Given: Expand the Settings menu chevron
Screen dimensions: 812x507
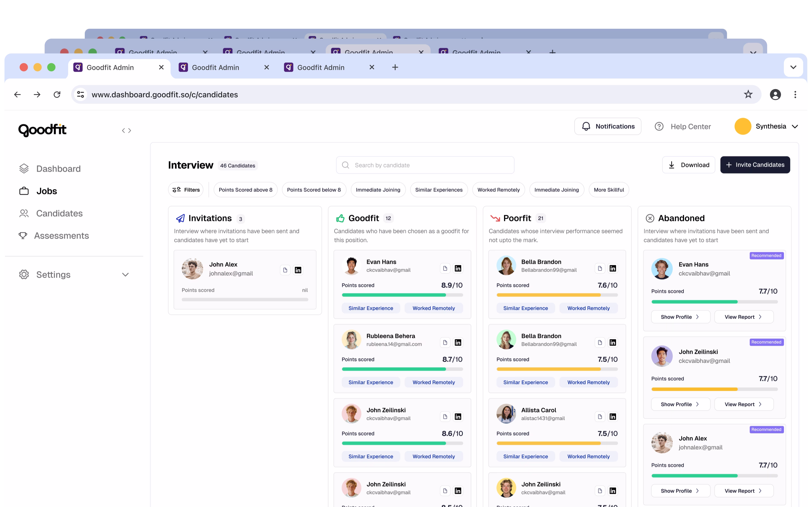Looking at the screenshot, I should 125,275.
